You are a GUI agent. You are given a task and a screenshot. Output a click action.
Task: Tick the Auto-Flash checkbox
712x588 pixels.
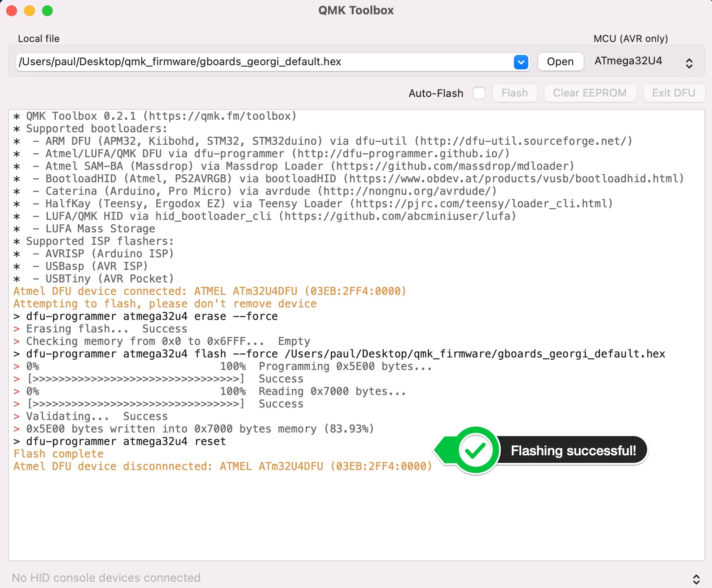click(479, 93)
